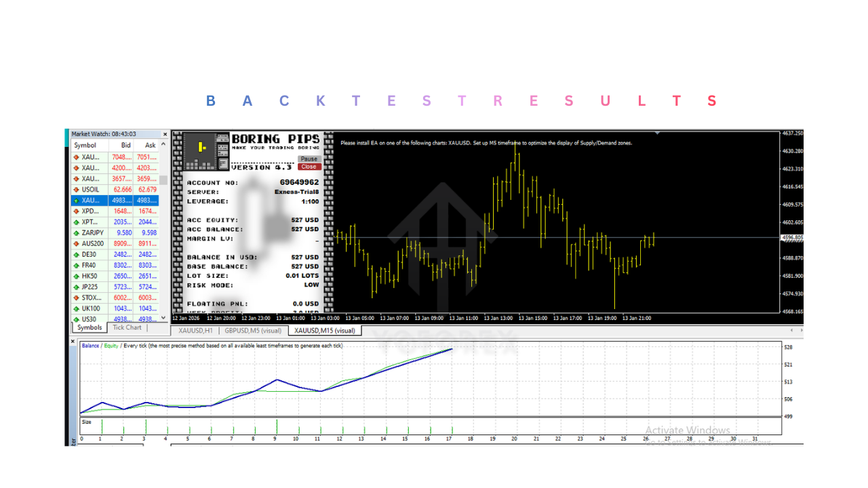Open the GBPUSD,M5 (visual) chart tab
This screenshot has height=488, width=868.
click(x=253, y=331)
